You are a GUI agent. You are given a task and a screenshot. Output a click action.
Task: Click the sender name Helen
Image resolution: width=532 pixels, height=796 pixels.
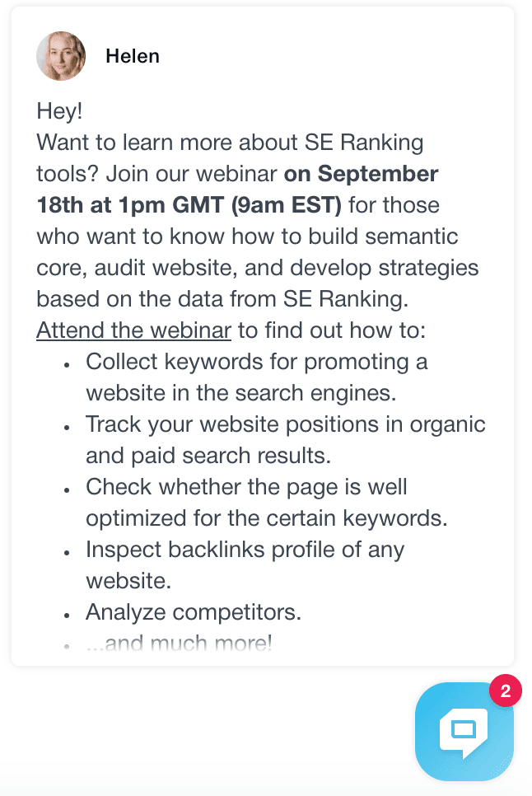coord(133,56)
